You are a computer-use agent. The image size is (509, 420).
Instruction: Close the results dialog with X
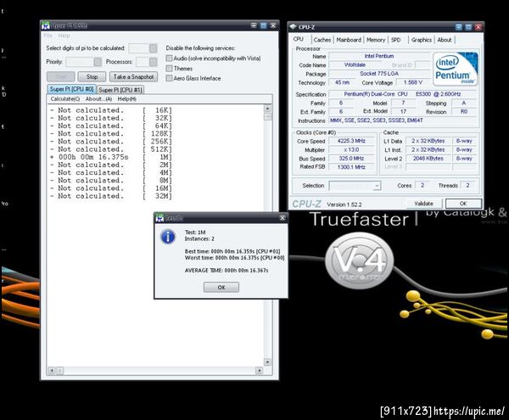click(x=282, y=218)
